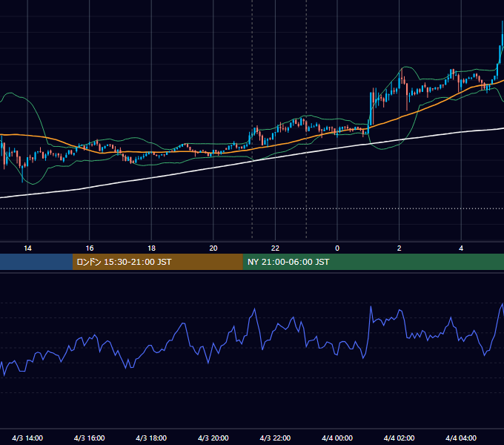504x445 pixels.
Task: Click the 4/4 00:00 date label
Action: pos(337,438)
